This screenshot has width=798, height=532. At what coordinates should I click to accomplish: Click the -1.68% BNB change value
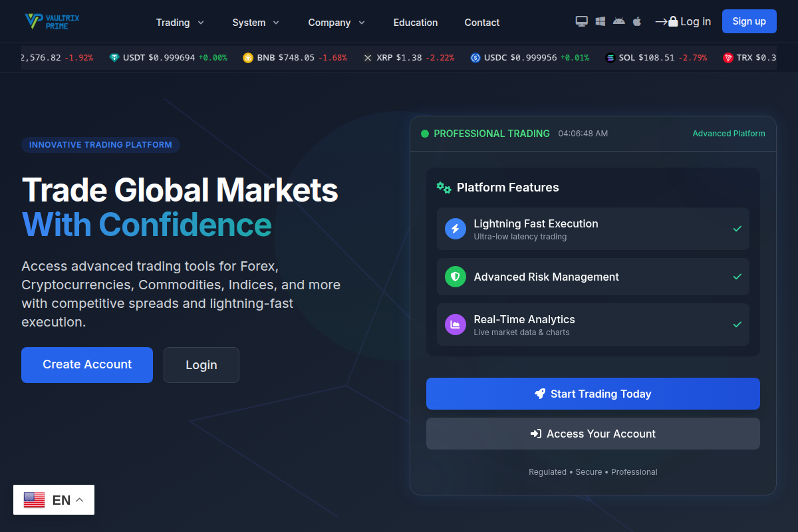pos(332,58)
